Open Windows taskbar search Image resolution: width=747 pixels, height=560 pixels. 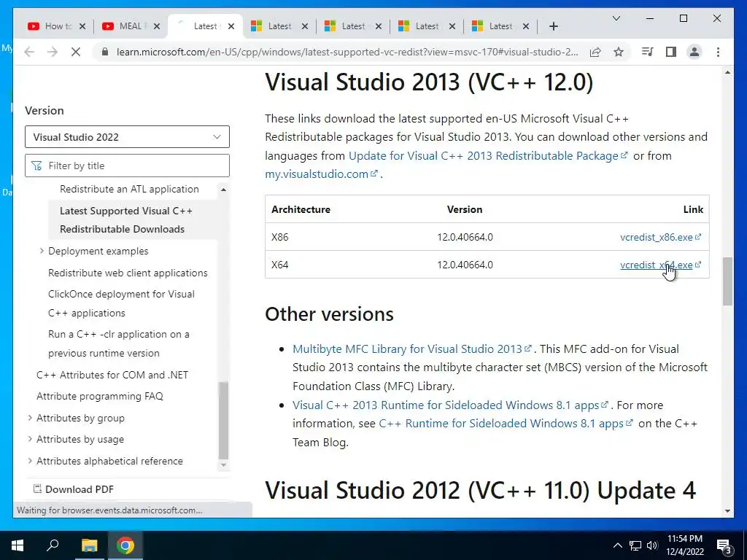(53, 545)
